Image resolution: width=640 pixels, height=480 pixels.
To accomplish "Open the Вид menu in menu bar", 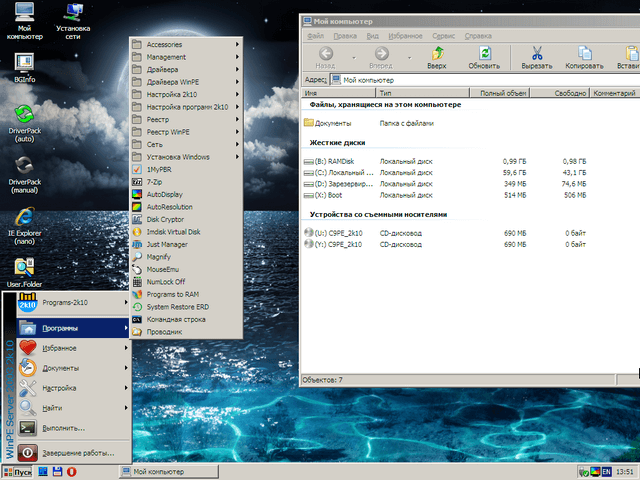I will click(371, 35).
